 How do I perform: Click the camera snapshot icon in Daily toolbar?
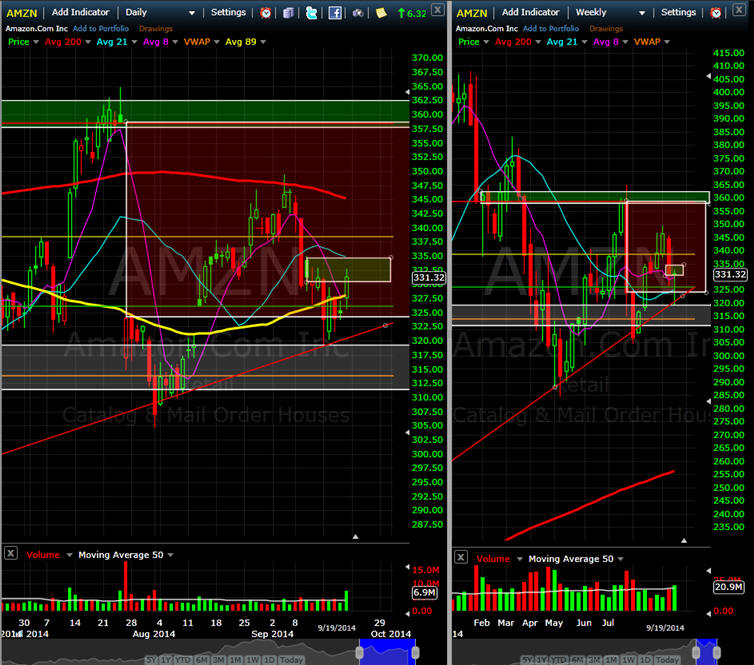point(358,13)
